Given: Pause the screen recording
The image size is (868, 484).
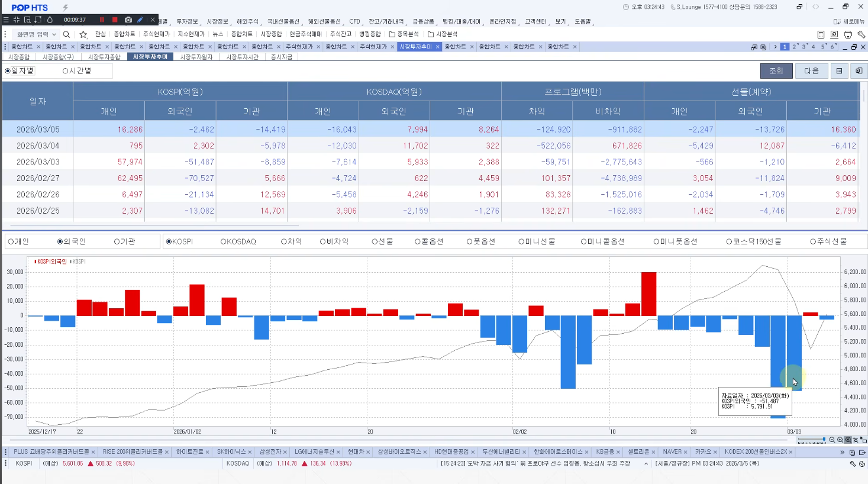Looking at the screenshot, I should [102, 20].
